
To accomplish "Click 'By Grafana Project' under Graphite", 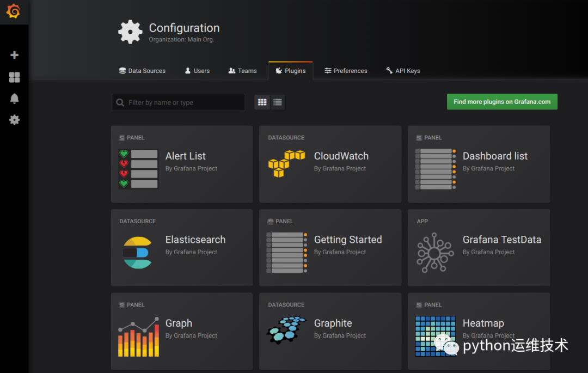I will pos(340,336).
